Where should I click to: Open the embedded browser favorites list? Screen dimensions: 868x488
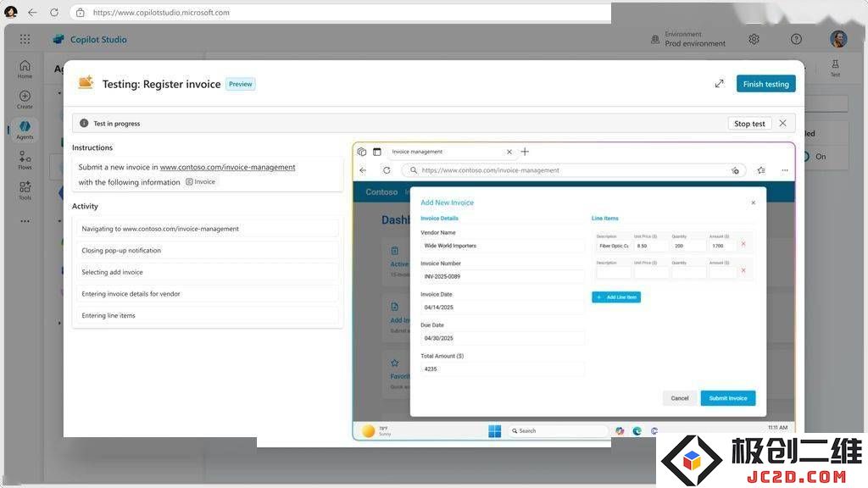point(761,170)
